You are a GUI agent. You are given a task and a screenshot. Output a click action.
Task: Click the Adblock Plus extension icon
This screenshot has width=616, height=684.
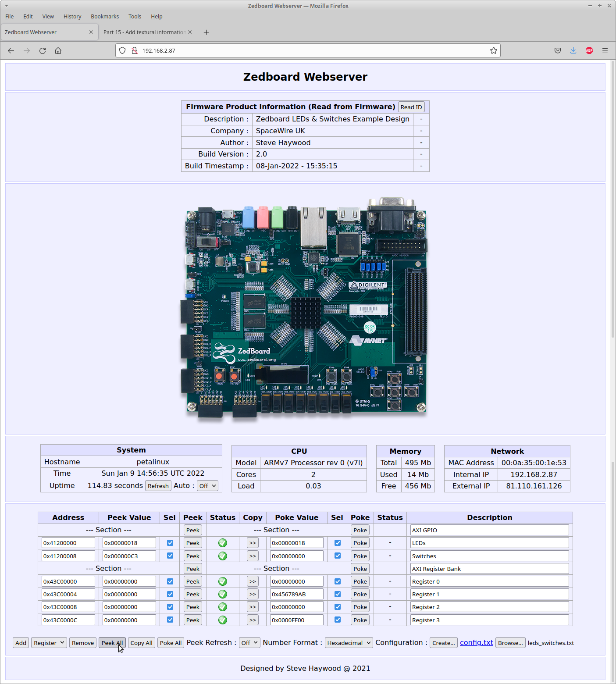tap(589, 51)
